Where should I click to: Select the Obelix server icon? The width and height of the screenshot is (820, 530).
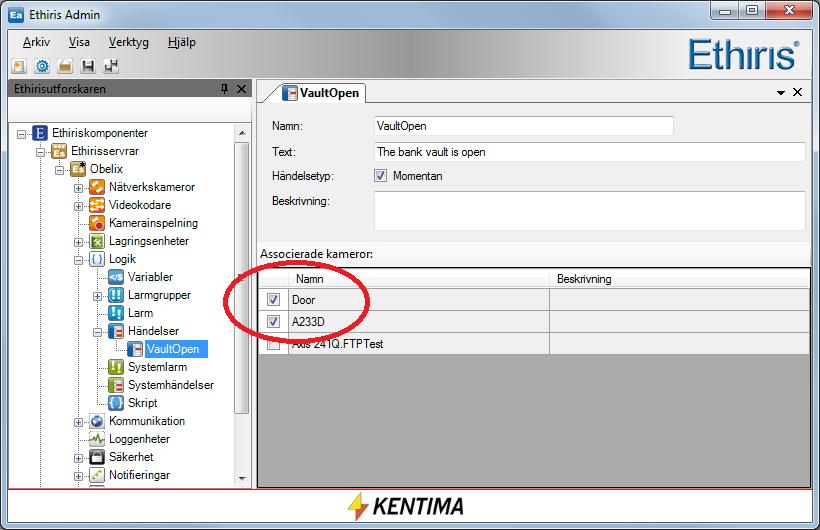click(x=78, y=169)
